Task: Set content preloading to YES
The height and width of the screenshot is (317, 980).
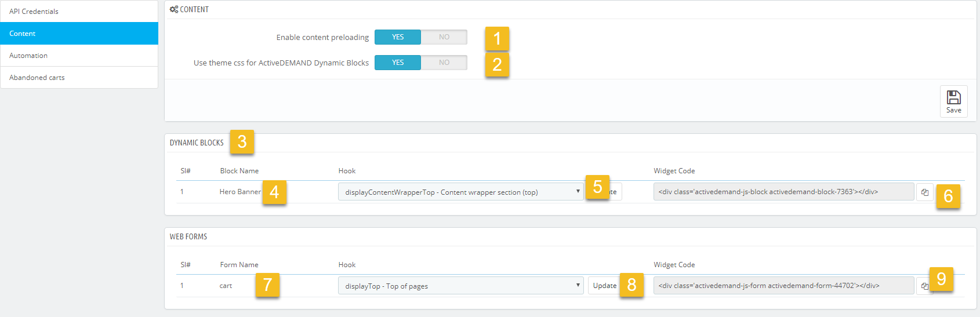Action: pos(398,37)
